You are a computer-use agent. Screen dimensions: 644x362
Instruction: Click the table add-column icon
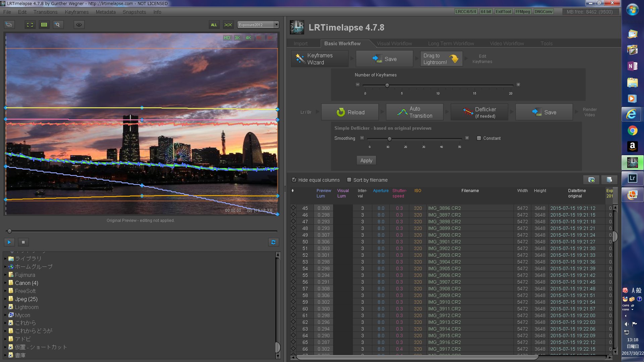coord(591,180)
